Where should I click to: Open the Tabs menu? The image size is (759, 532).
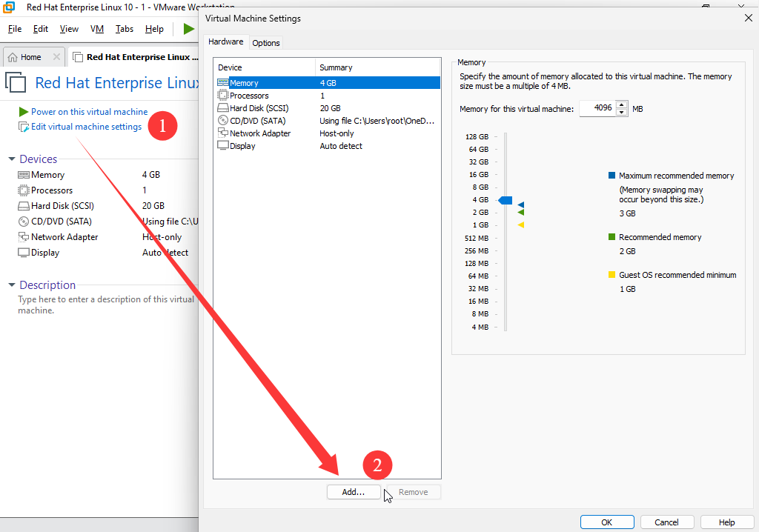(125, 29)
